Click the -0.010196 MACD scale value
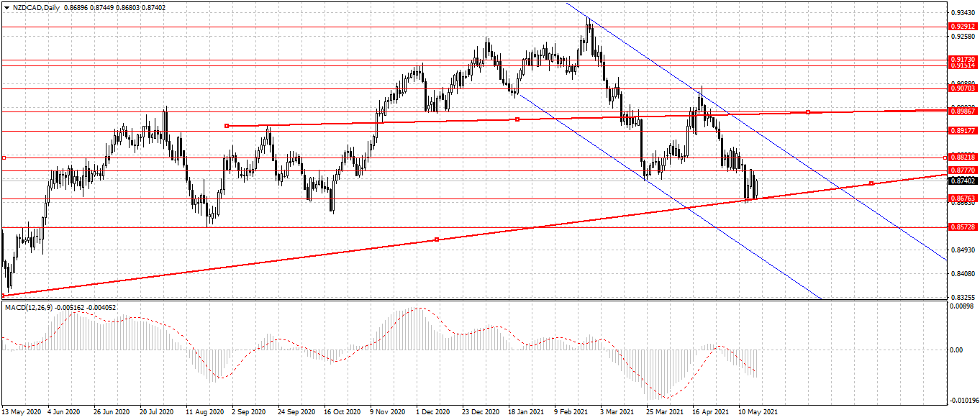This screenshot has width=980, height=420. tap(963, 400)
